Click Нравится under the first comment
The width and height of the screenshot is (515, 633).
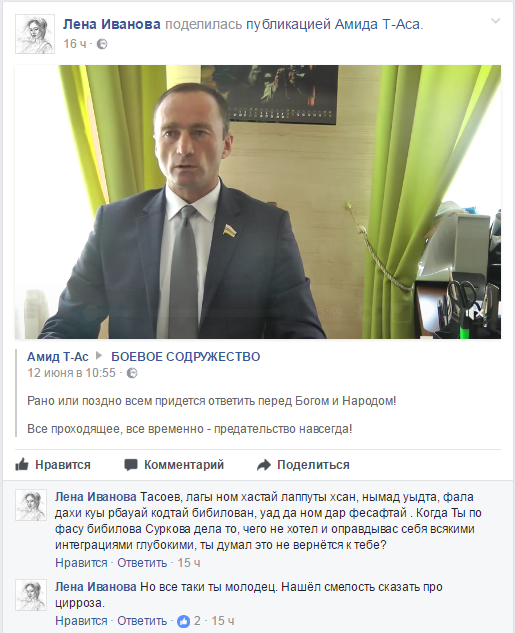click(81, 563)
